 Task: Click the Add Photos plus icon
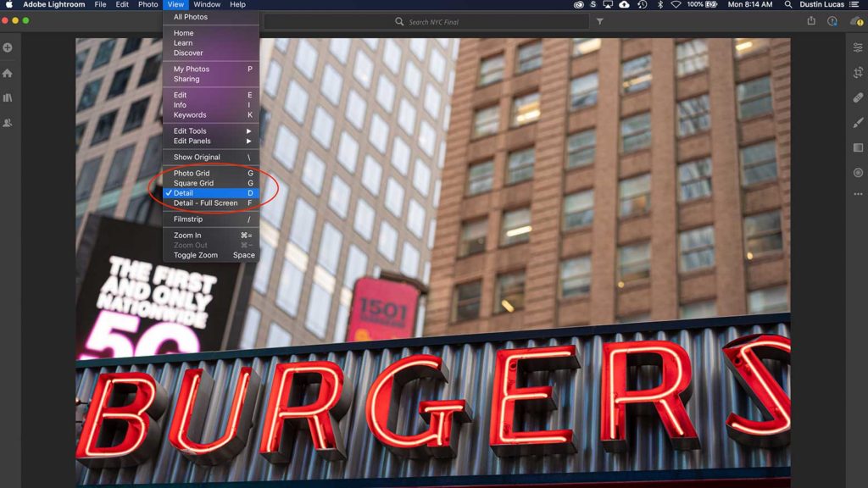point(8,47)
